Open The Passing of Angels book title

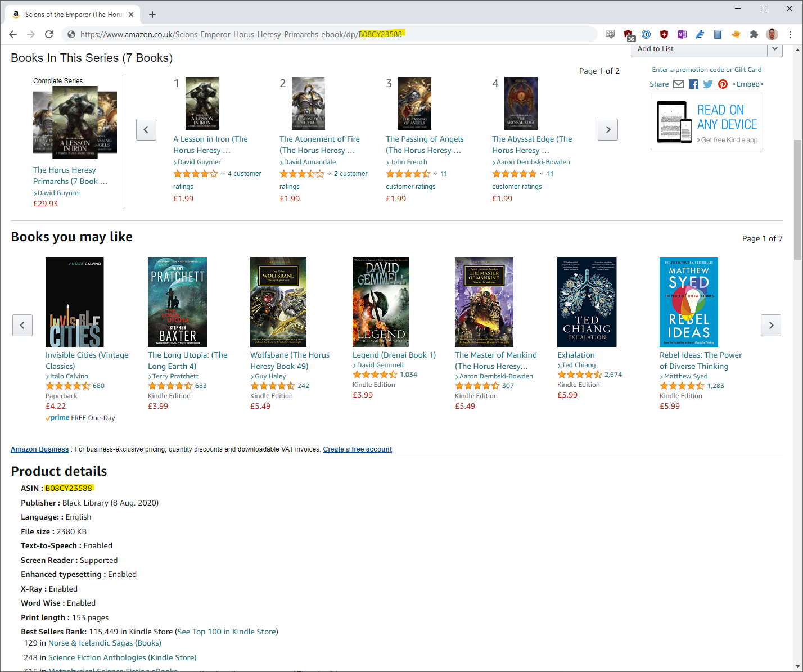point(425,145)
